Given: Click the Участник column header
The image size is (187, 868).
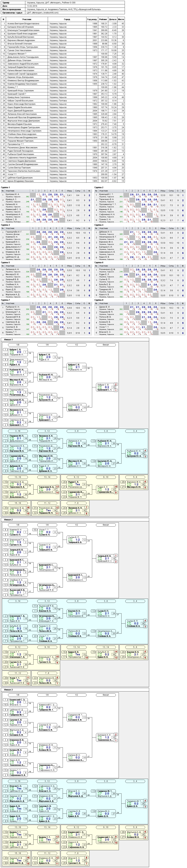Looking at the screenshot, I should 27,20.
